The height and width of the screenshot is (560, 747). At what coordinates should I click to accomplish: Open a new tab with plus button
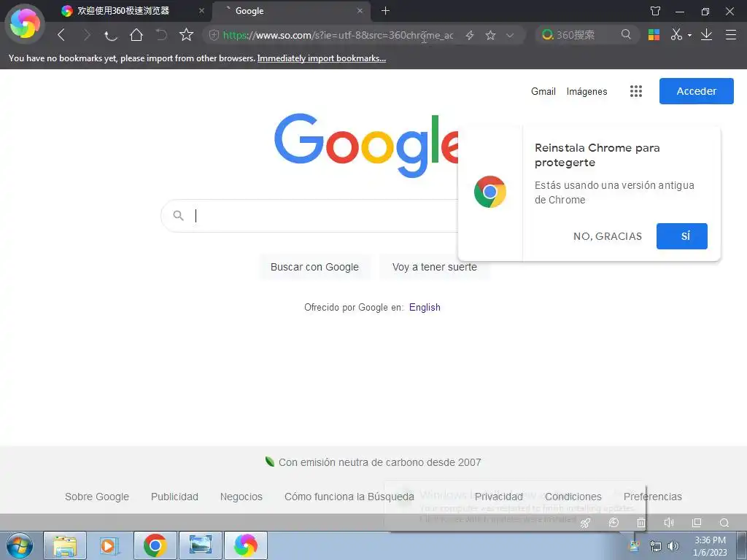point(385,10)
